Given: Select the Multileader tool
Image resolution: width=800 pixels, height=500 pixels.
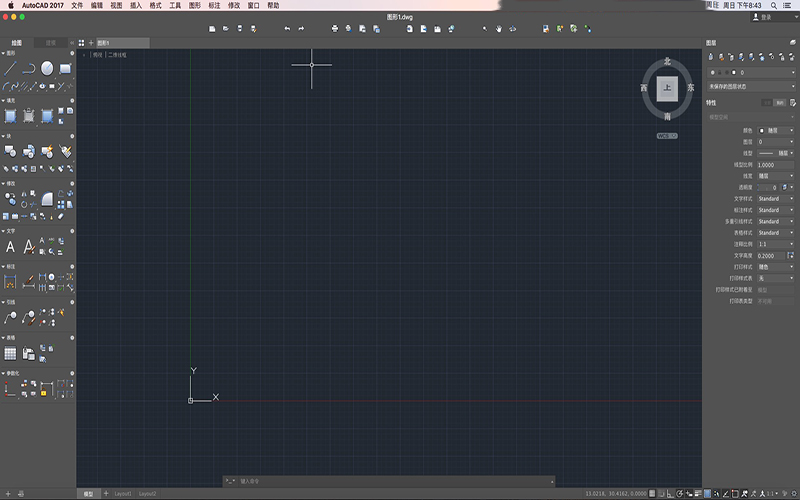Looking at the screenshot, I should pyautogui.click(x=10, y=317).
